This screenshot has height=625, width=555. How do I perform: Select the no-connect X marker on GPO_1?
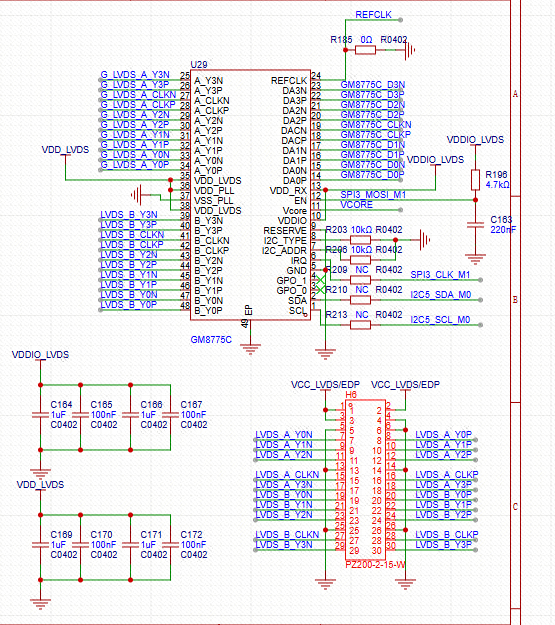pyautogui.click(x=320, y=280)
